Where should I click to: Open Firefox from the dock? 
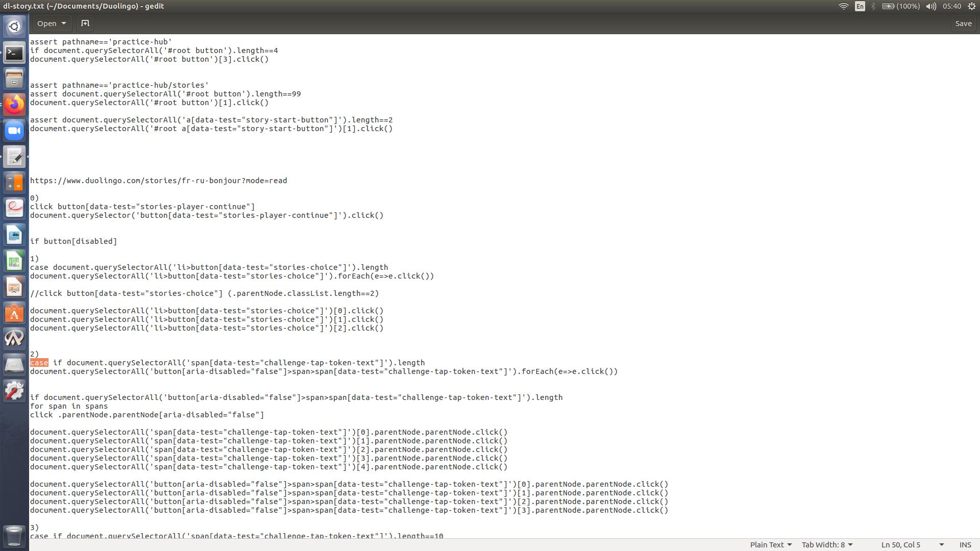pyautogui.click(x=14, y=105)
